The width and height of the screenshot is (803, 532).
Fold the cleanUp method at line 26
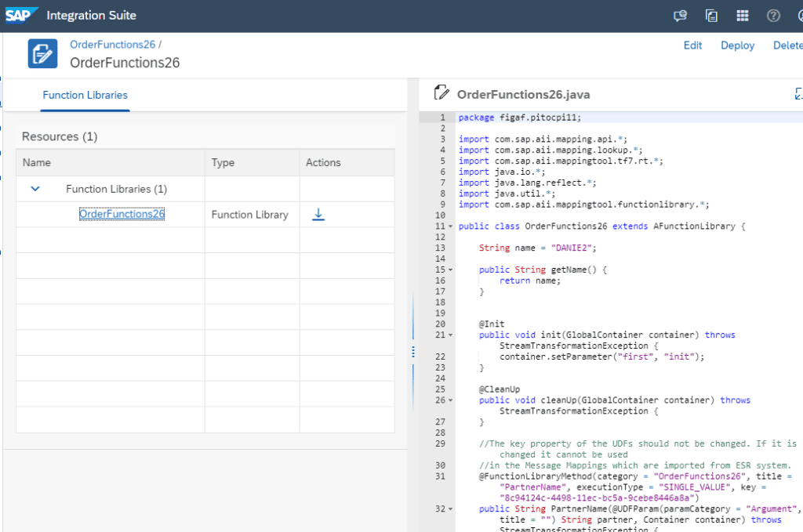(451, 400)
